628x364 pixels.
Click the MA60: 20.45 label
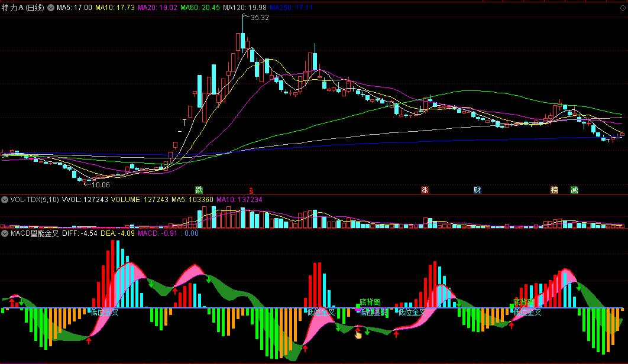[200, 8]
